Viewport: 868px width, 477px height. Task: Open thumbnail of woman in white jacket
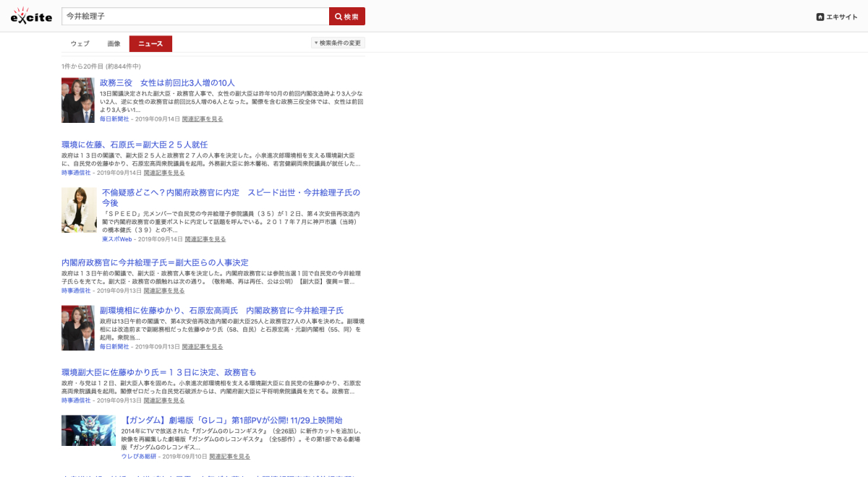[79, 210]
